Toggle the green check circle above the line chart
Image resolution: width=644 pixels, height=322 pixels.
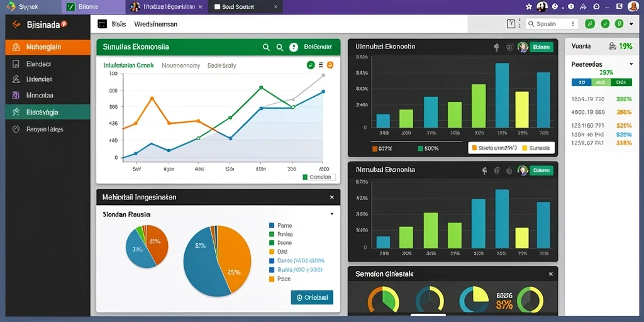click(311, 65)
